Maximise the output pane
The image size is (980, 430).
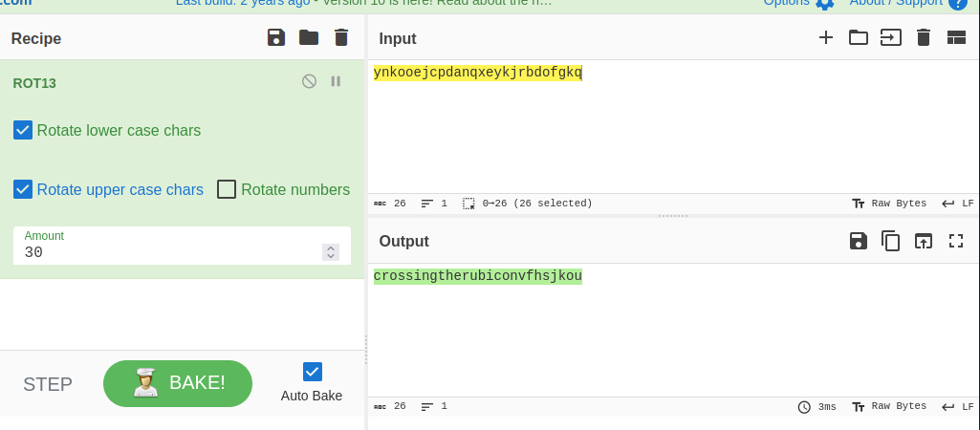956,241
